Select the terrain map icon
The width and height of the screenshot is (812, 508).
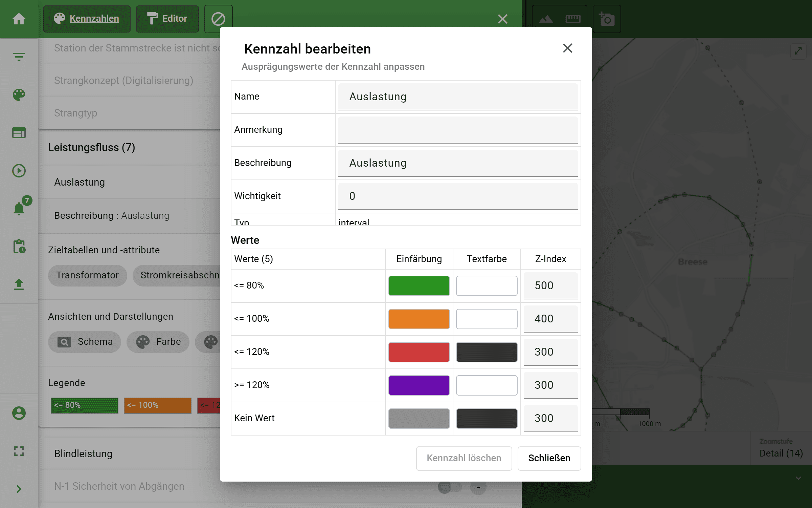pyautogui.click(x=546, y=19)
